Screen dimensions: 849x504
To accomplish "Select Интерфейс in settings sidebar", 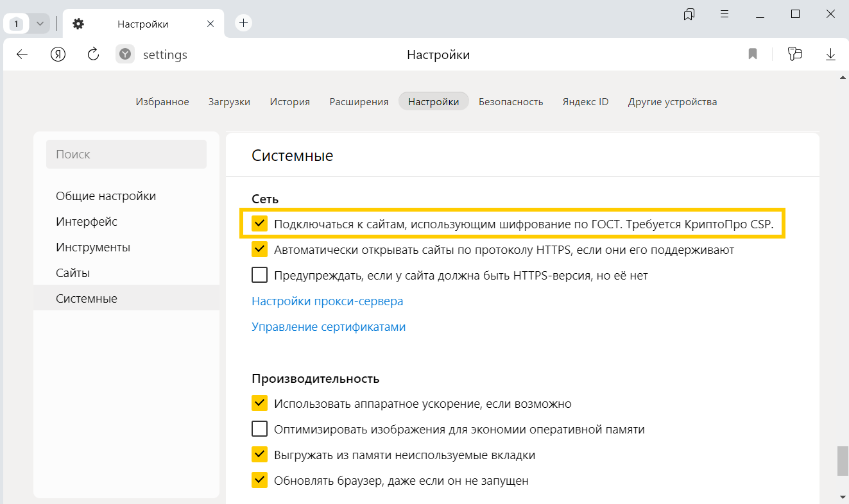I will click(x=87, y=221).
